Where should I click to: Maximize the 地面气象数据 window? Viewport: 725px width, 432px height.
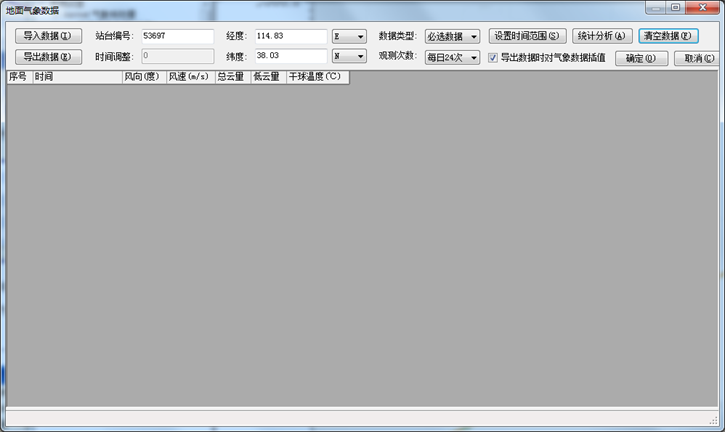click(677, 8)
